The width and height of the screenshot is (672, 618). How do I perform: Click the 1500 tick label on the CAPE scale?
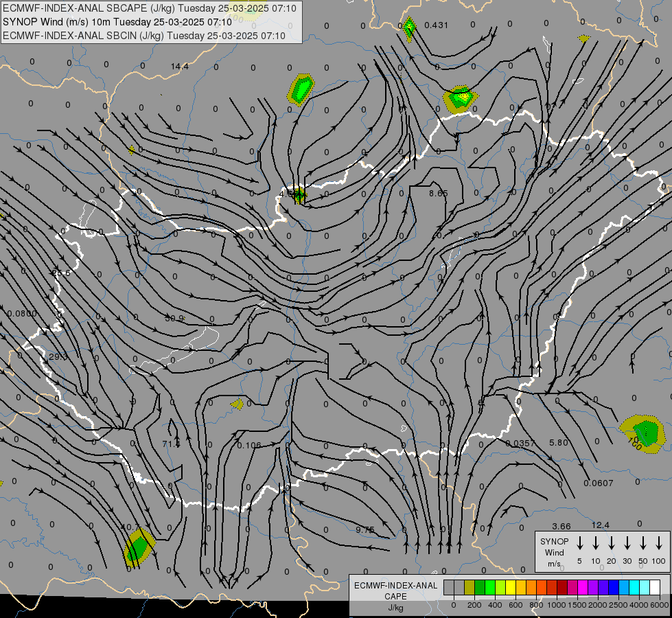(x=577, y=605)
